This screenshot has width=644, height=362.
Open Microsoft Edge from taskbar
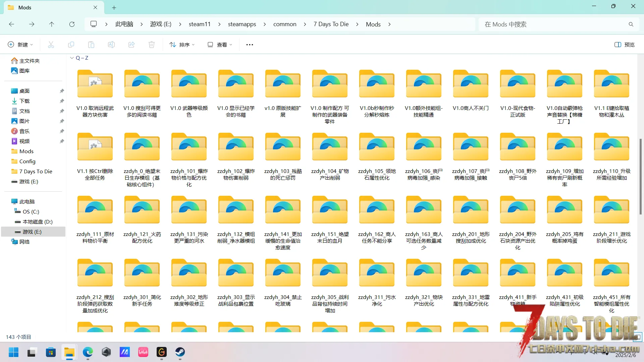coord(88,352)
